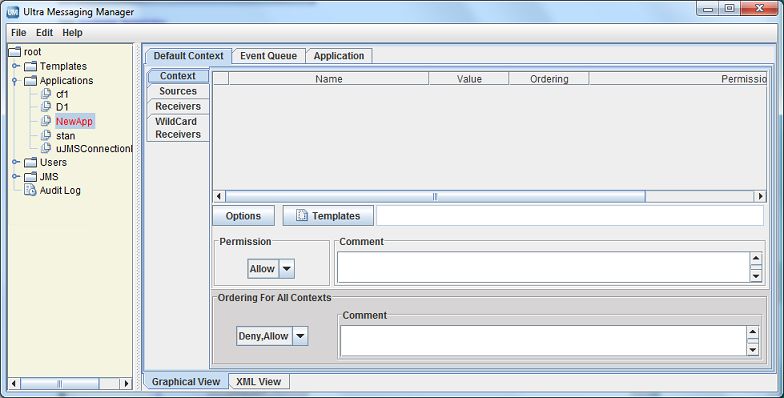This screenshot has width=784, height=398.
Task: Select the Context side tab
Action: pos(178,76)
